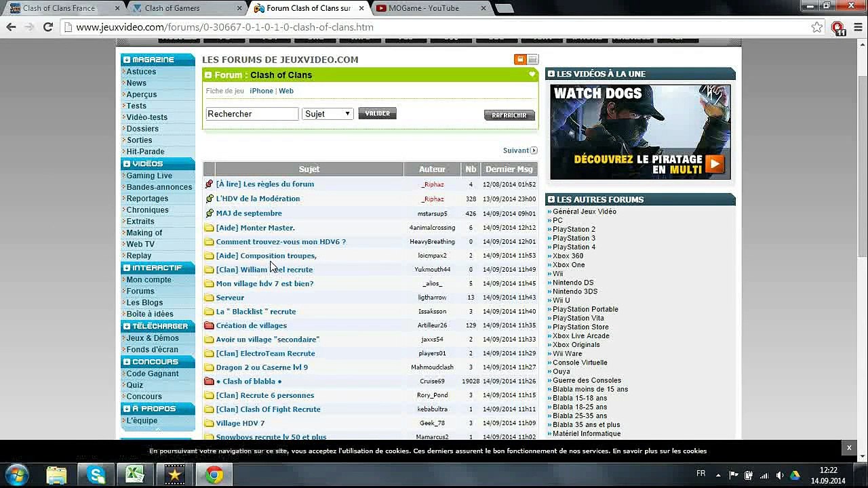Click the grey list view icon beside forum title
This screenshot has width=868, height=488.
point(532,60)
